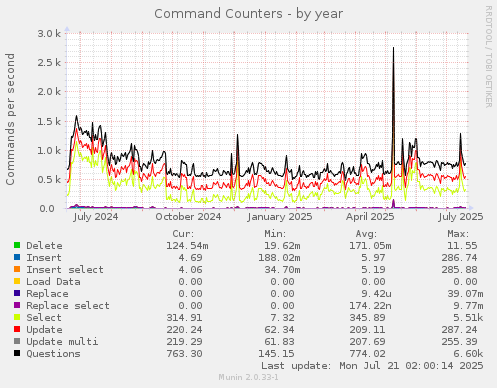Click the dark blue Replace legend swatch

(17, 293)
